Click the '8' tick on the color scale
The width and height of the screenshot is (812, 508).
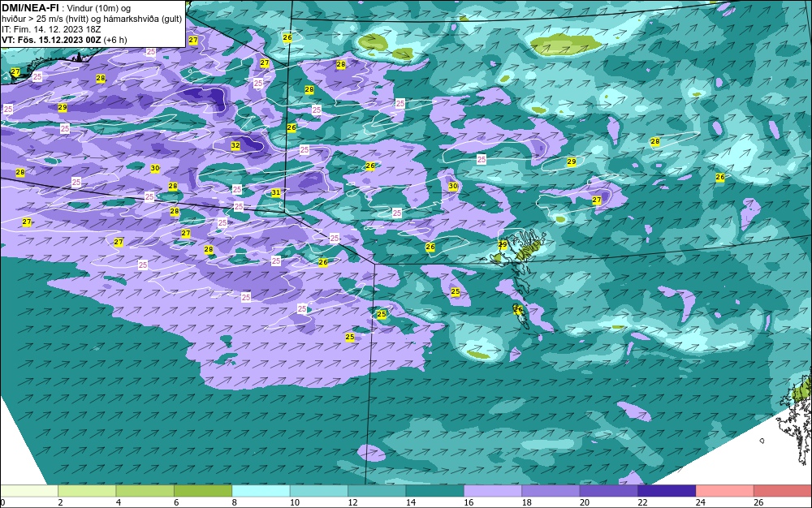pyautogui.click(x=235, y=502)
